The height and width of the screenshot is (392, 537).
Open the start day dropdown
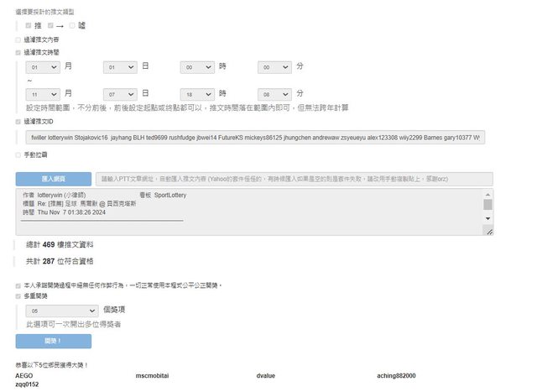[x=120, y=67]
